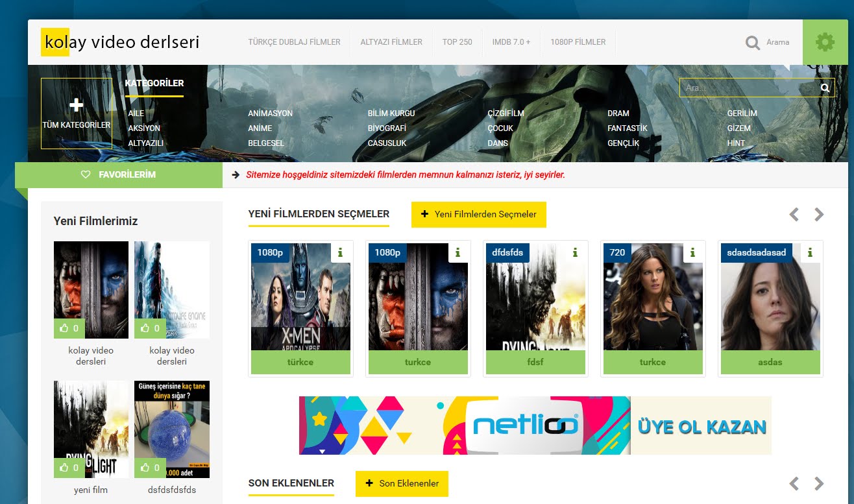Open the Warcraft poster in the main carousel
This screenshot has width=854, height=504.
418,297
